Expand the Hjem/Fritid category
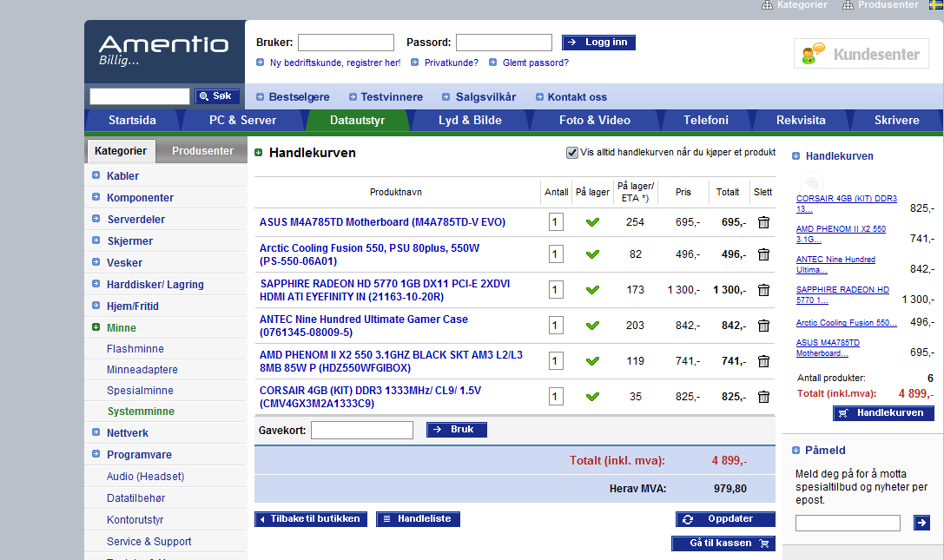 pos(96,306)
